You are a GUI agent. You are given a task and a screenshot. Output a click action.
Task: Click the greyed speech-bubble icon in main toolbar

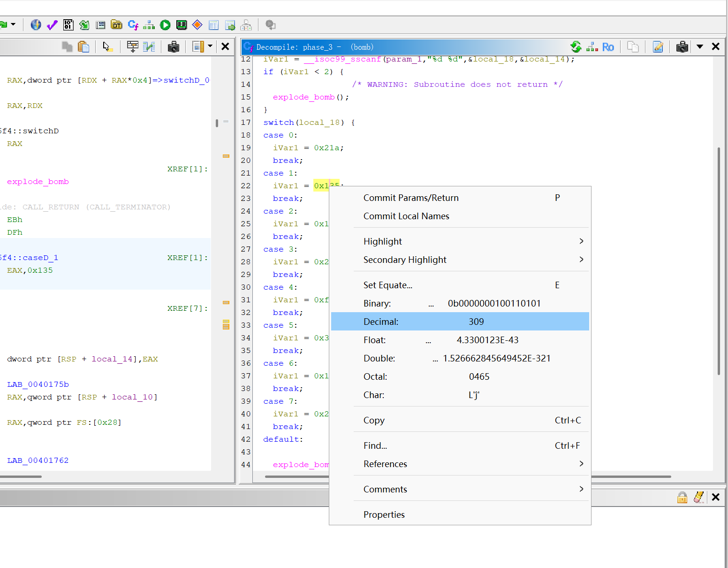point(271,25)
